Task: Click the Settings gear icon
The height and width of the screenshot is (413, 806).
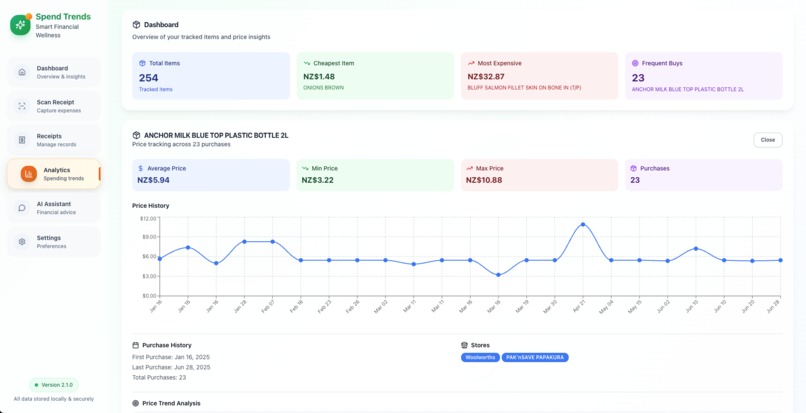Action: coord(22,242)
